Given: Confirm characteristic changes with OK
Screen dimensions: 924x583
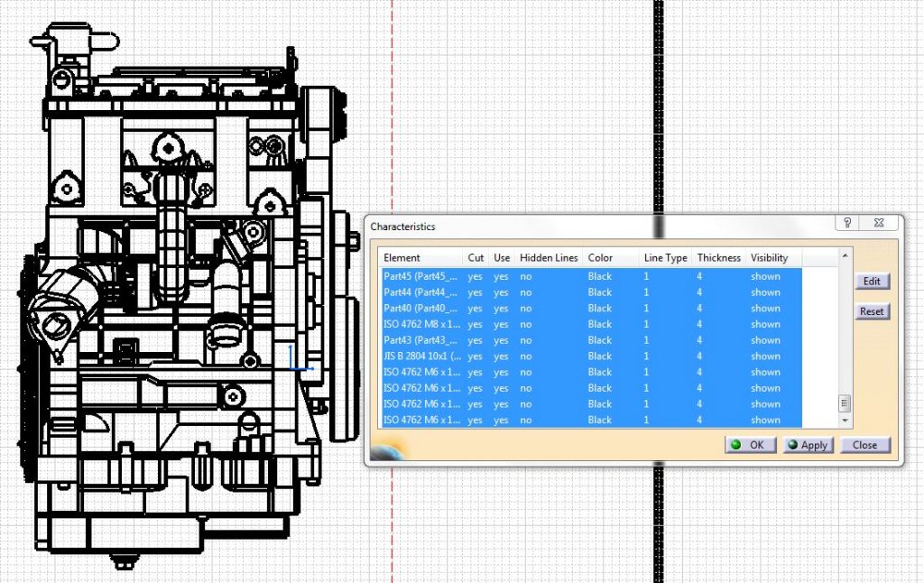Looking at the screenshot, I should [x=750, y=444].
